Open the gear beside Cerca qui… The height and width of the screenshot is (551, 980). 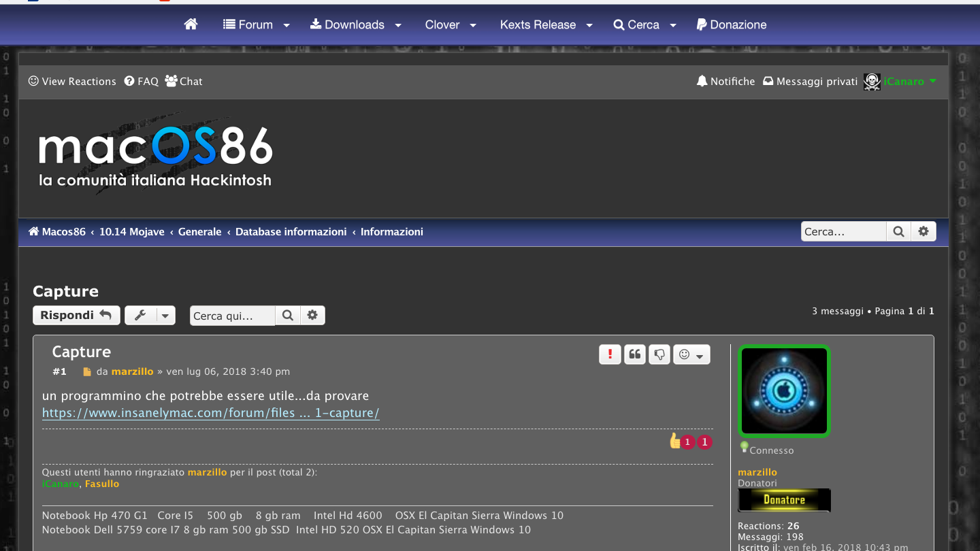(x=312, y=316)
